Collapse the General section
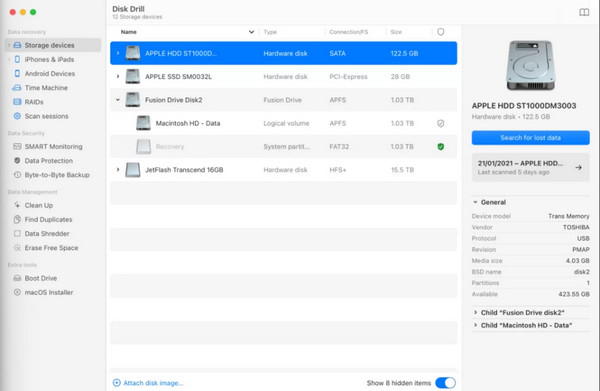This screenshot has width=600, height=391. [475, 202]
